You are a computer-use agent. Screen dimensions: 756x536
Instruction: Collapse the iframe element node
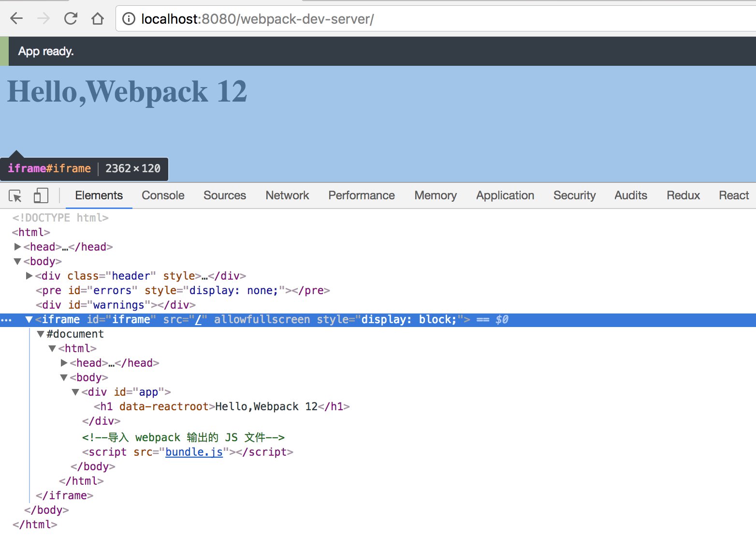(29, 320)
